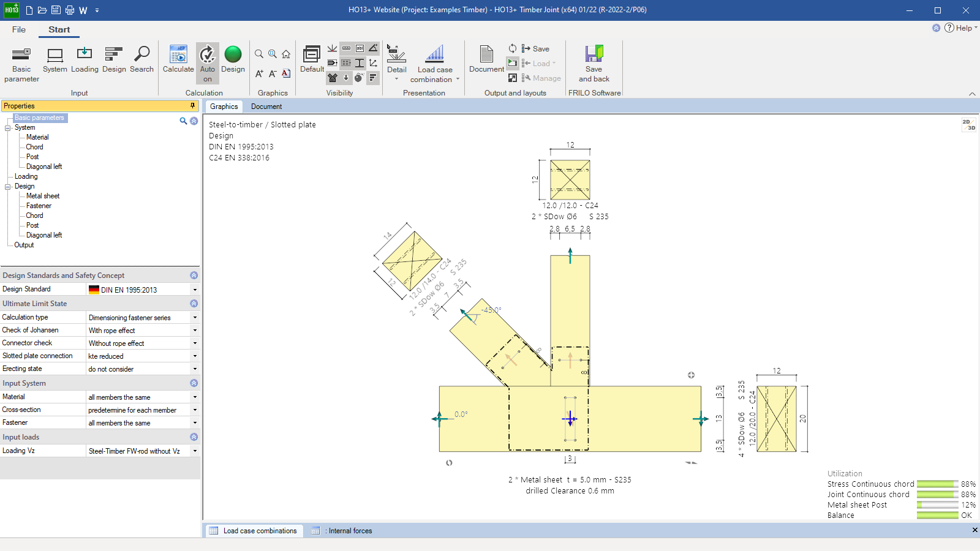The image size is (980, 551).
Task: Open Design input with bar icon
Action: tap(114, 60)
